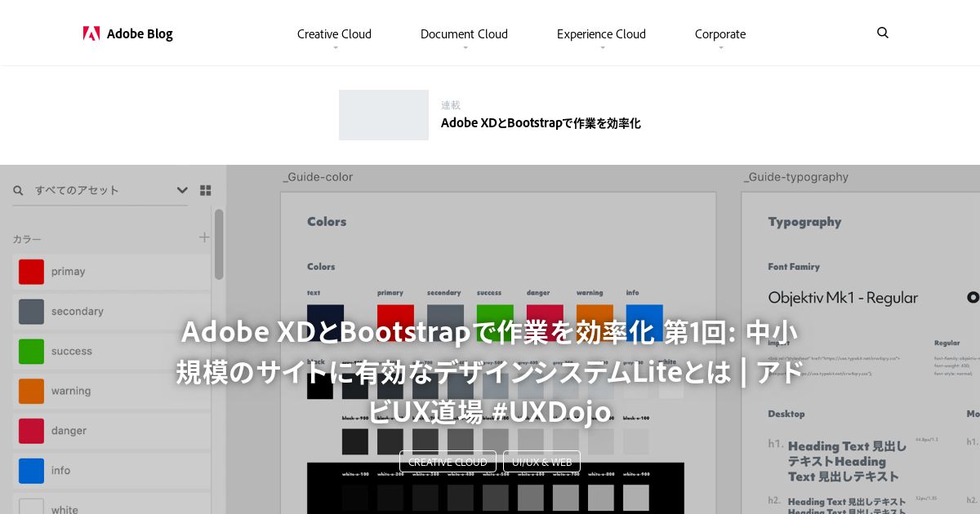The width and height of the screenshot is (980, 514).
Task: Click the assets panel vertical scrollbar
Action: pos(219,245)
